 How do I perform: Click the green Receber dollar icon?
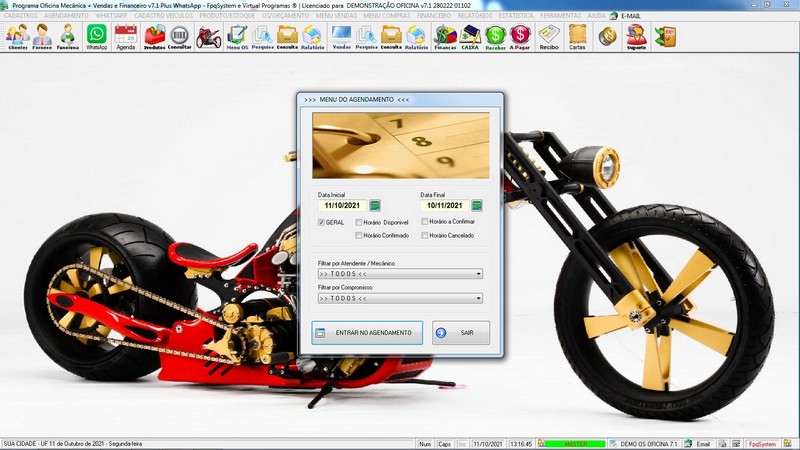point(495,37)
